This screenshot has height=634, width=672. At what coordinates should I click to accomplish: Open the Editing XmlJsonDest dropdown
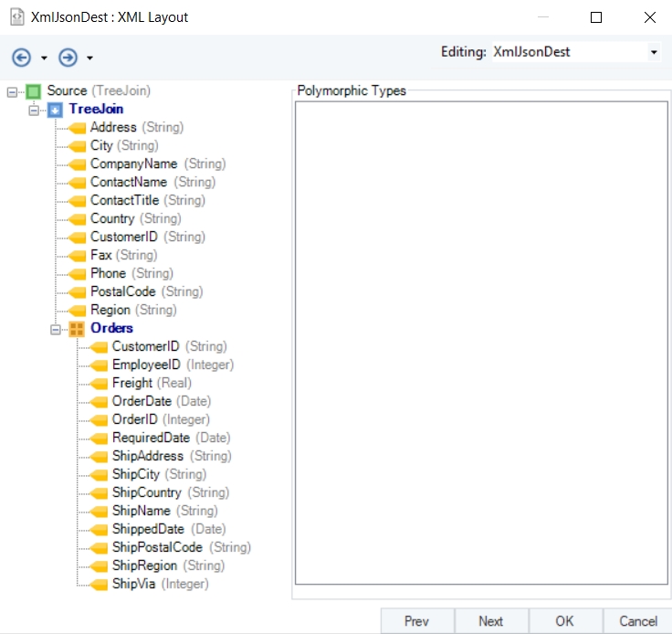coord(654,52)
